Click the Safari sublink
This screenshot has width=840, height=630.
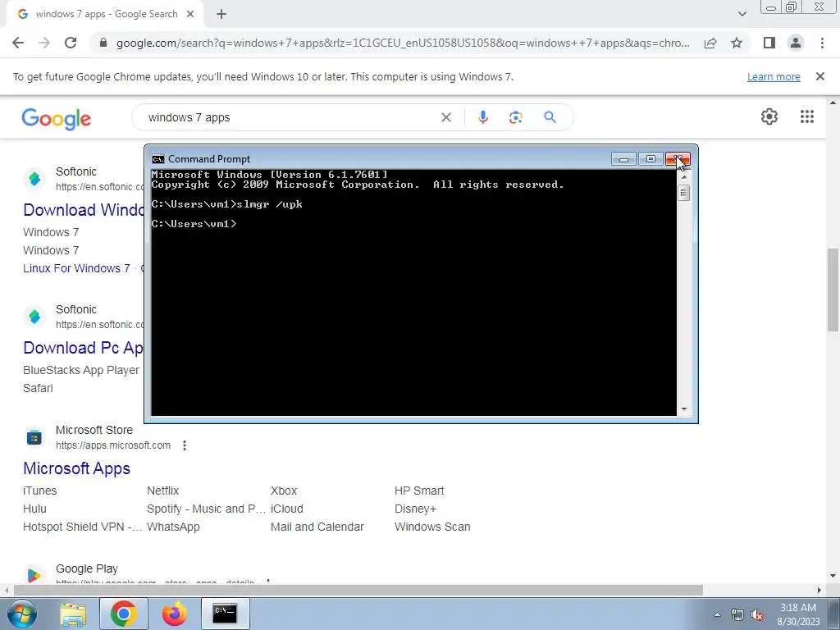[38, 388]
